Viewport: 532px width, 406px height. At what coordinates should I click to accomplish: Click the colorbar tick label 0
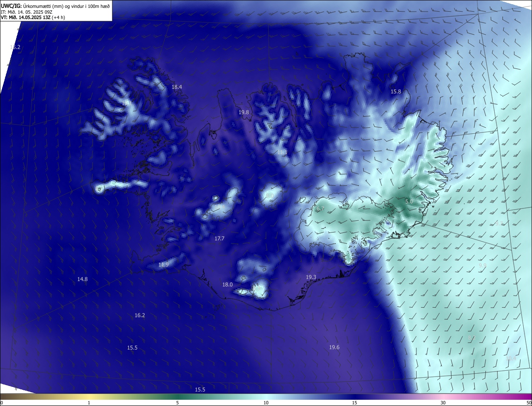pos(2,403)
